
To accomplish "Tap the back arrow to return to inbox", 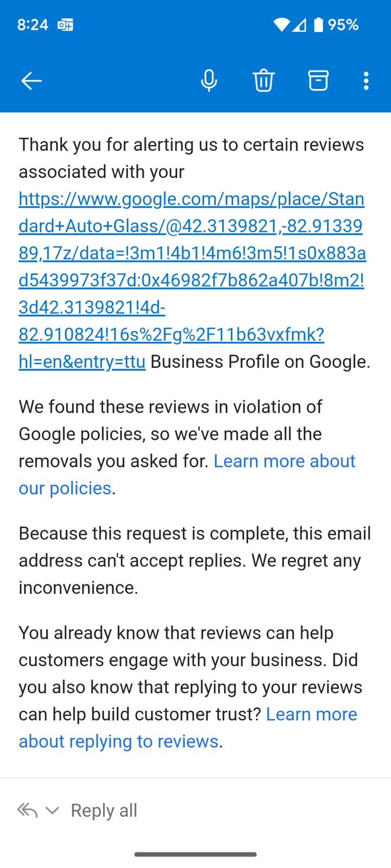I will [x=31, y=80].
